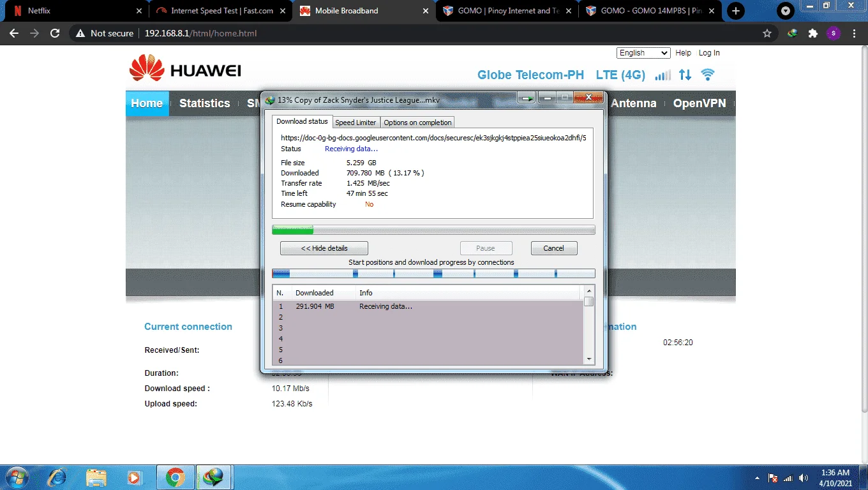Viewport: 868px width, 490px height.
Task: Open the English language dropdown
Action: click(x=643, y=53)
